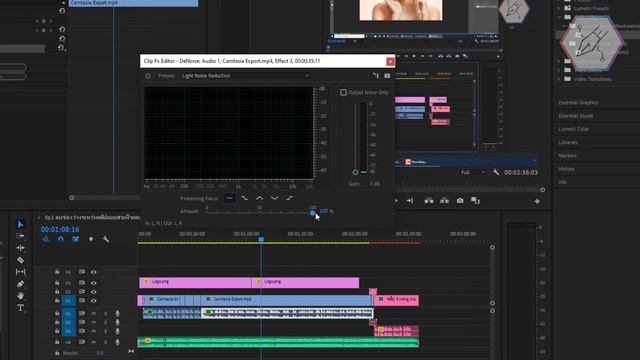The height and width of the screenshot is (360, 640).
Task: Add a marker from timeline header
Action: (91, 239)
